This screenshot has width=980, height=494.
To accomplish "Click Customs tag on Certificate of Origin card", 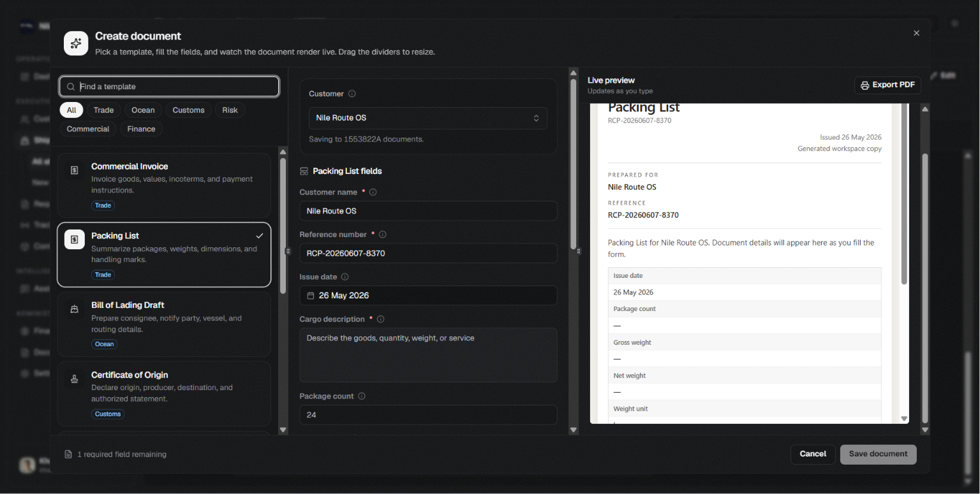I will (x=108, y=414).
